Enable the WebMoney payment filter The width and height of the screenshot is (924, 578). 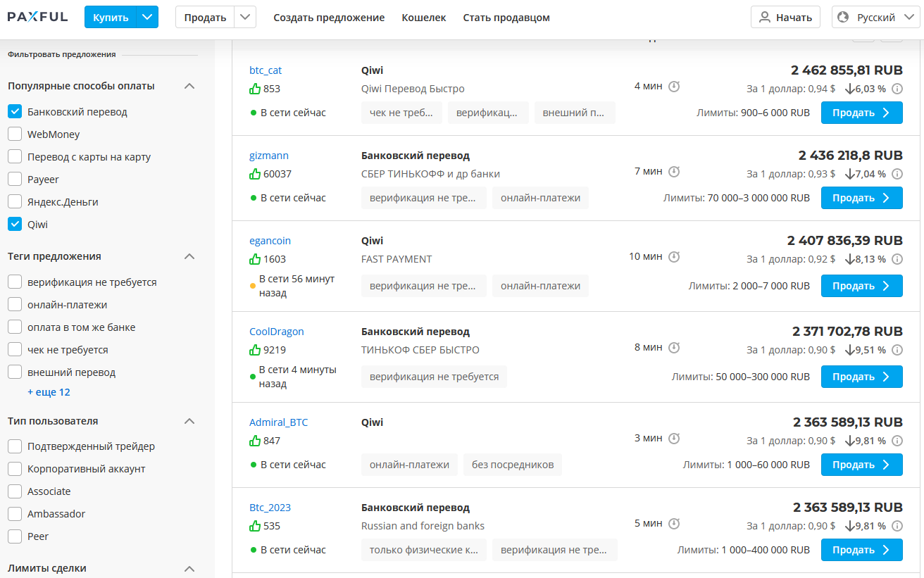pyautogui.click(x=15, y=134)
